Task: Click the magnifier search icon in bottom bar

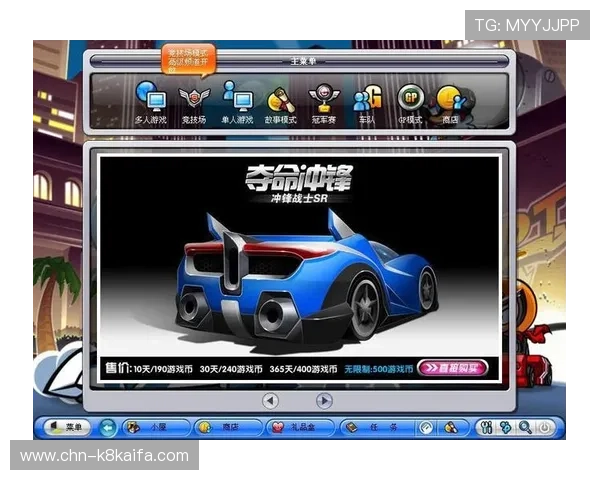Action: [524, 427]
